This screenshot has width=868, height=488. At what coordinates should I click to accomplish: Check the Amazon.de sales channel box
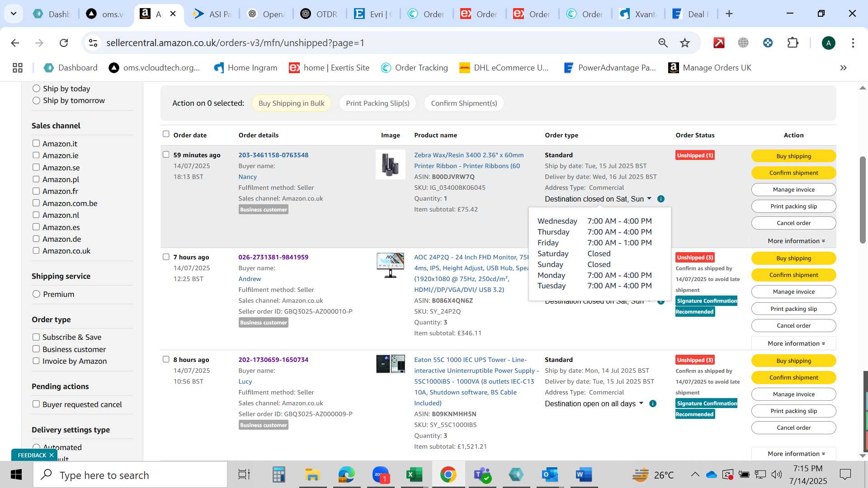(x=36, y=239)
